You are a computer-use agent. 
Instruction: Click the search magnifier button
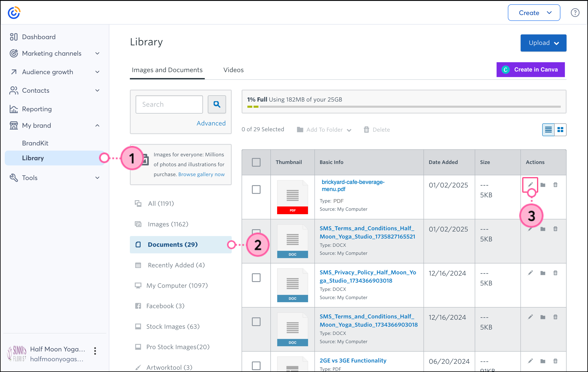pos(217,104)
